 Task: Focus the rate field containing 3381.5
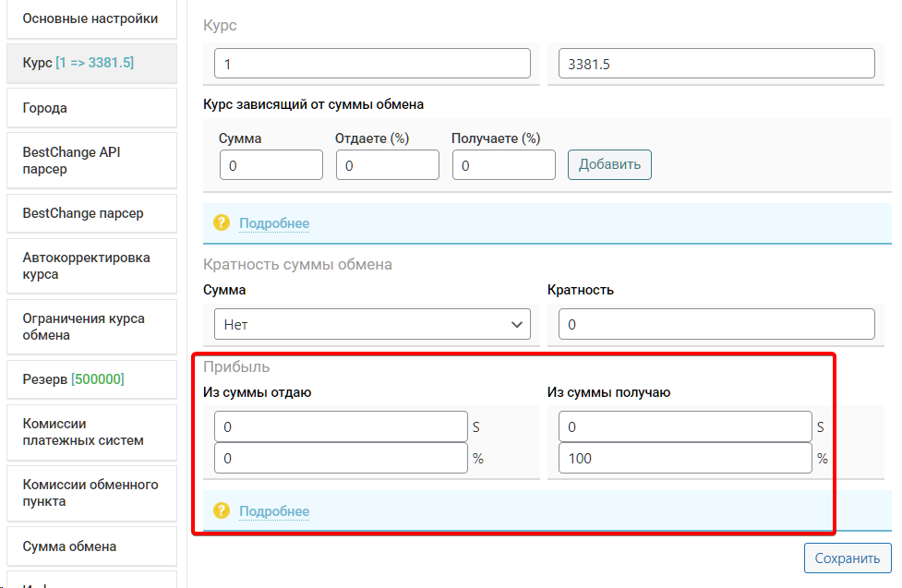[716, 64]
